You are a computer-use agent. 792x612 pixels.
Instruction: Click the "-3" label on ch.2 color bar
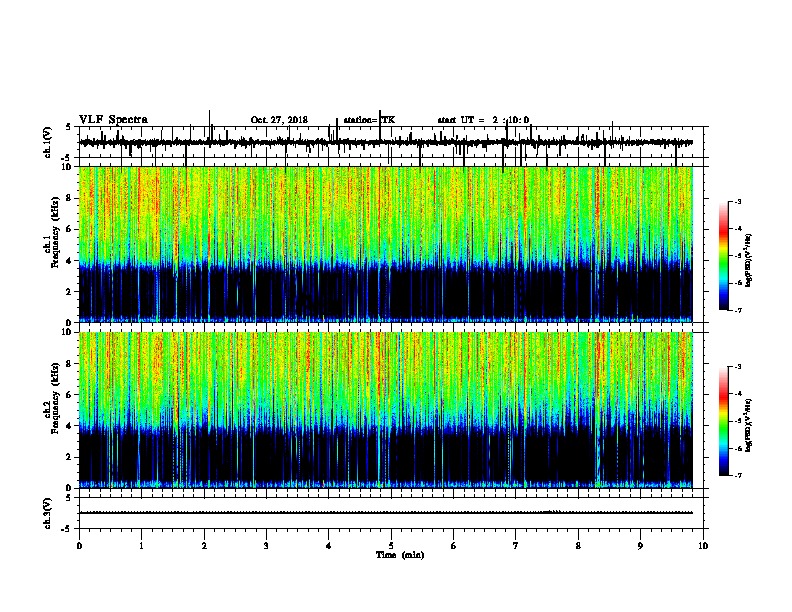click(738, 367)
